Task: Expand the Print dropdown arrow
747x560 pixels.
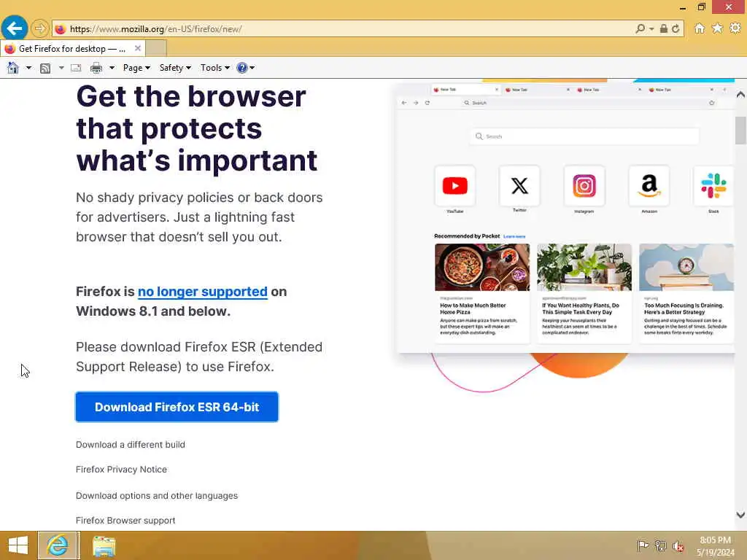Action: pyautogui.click(x=112, y=68)
